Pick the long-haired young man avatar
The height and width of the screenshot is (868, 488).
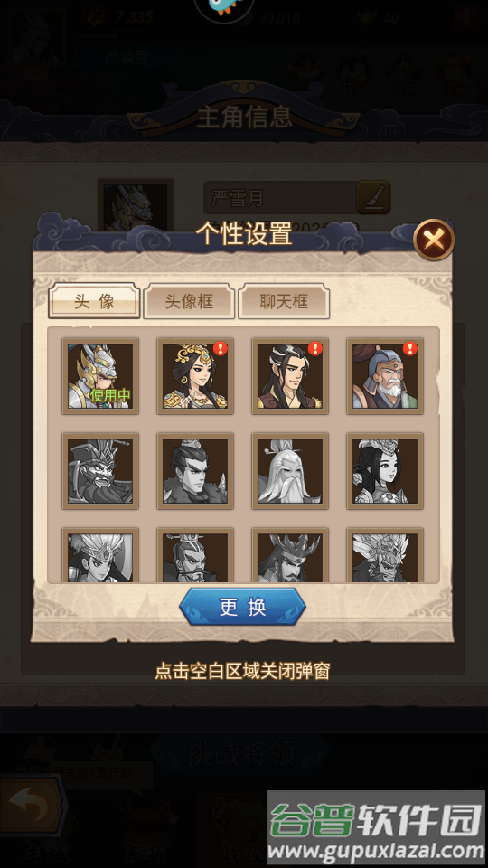click(x=290, y=376)
